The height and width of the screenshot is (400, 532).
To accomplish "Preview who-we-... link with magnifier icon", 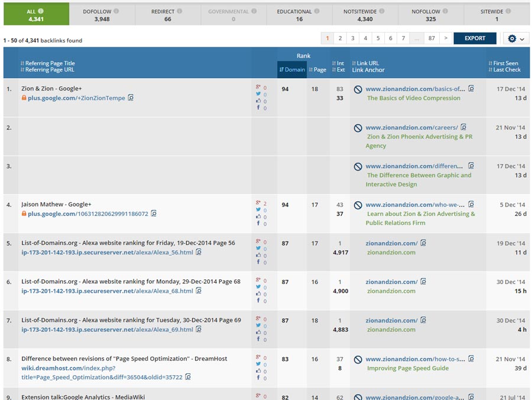I will (x=471, y=204).
